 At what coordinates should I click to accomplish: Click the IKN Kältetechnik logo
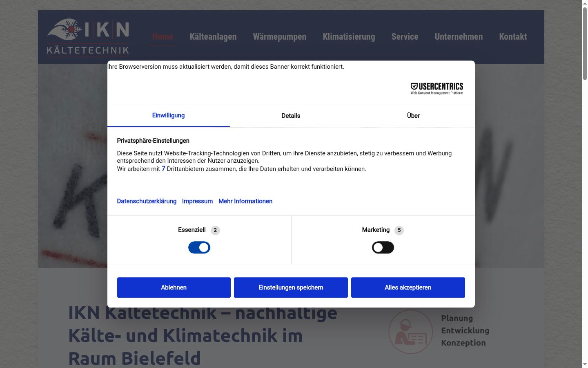[88, 37]
